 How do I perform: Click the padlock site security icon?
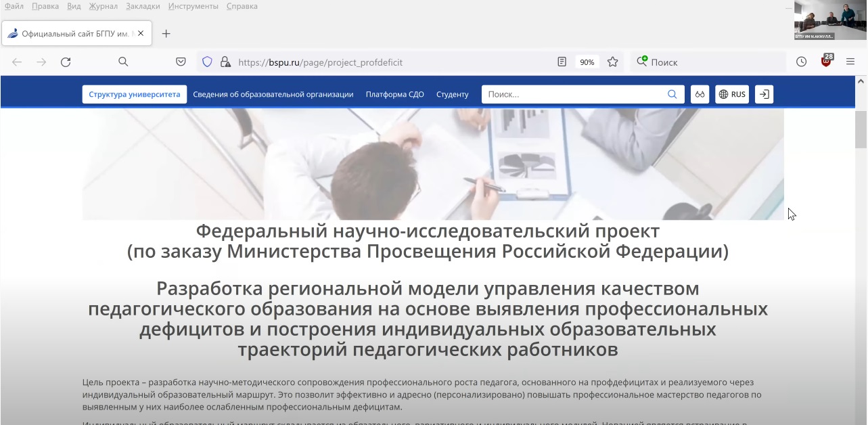225,62
